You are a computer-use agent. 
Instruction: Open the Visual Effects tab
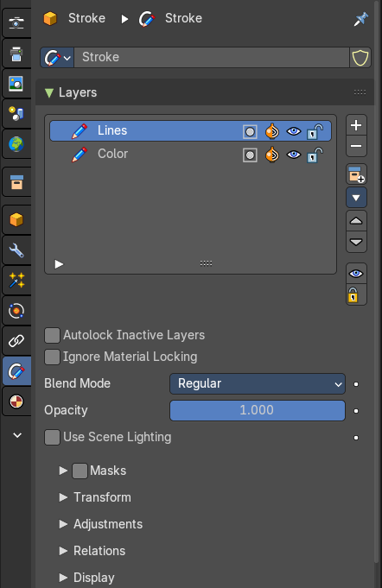[16, 281]
